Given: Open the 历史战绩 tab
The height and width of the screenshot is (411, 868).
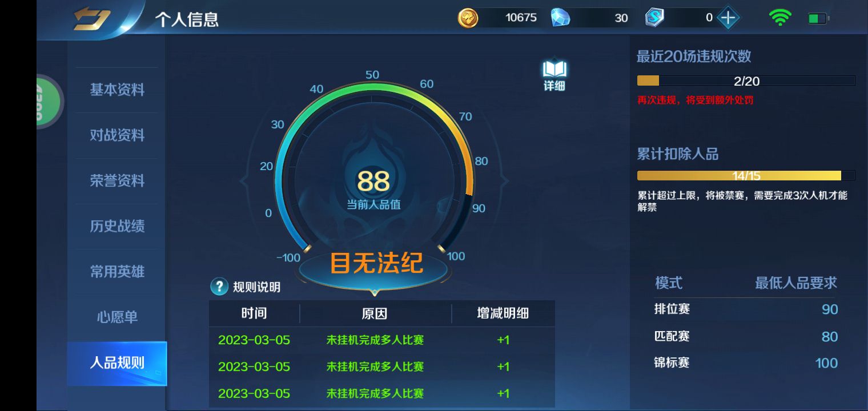Looking at the screenshot, I should coord(116,226).
